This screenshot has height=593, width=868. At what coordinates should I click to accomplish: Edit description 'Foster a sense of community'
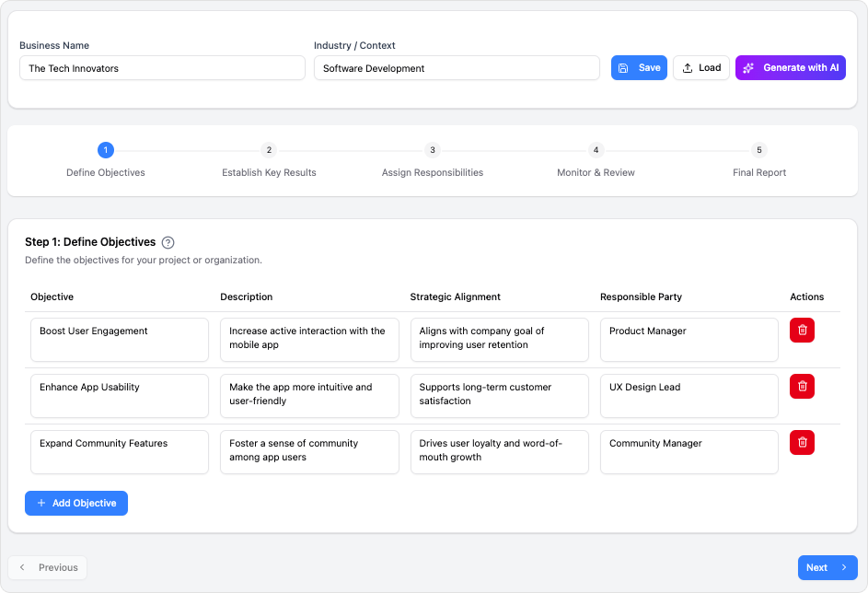[309, 452]
